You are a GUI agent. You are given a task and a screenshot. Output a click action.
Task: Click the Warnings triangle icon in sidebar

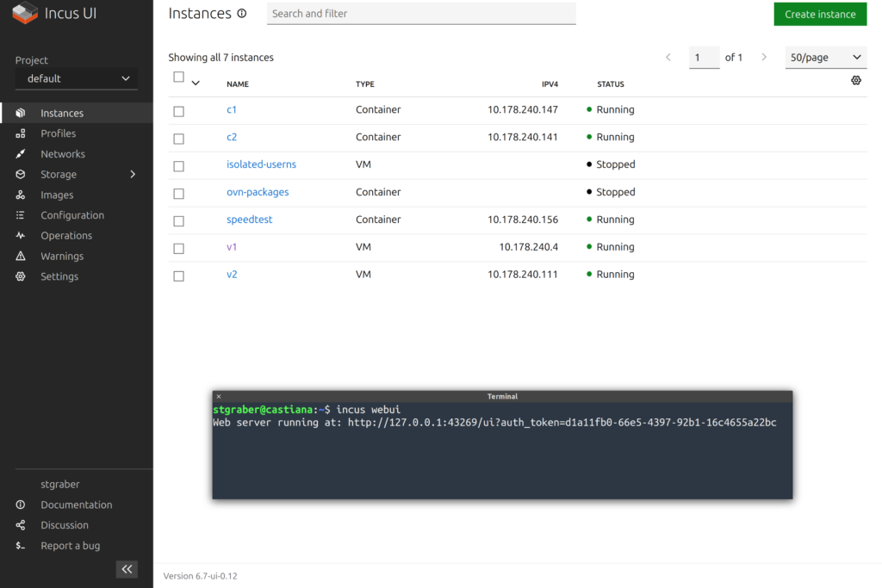tap(21, 257)
